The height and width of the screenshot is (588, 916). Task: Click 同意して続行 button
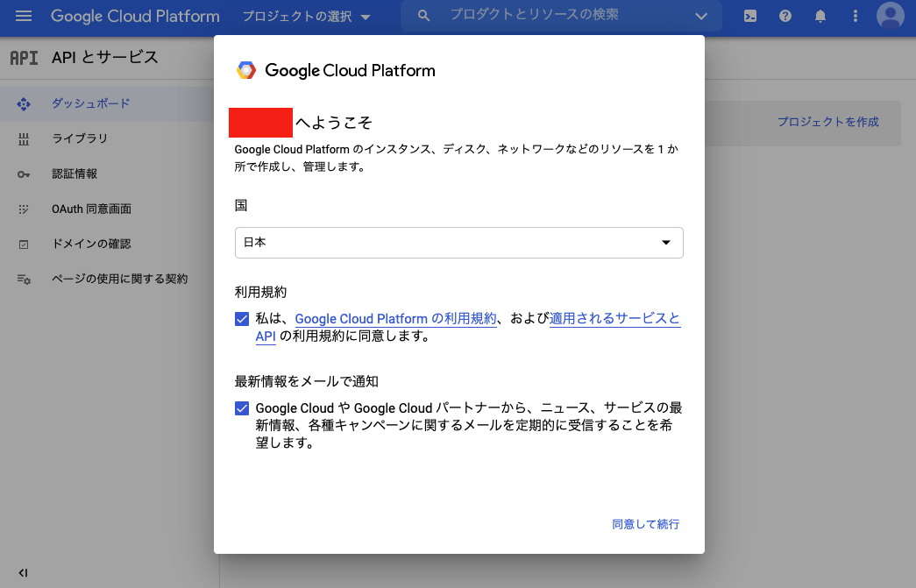point(645,524)
